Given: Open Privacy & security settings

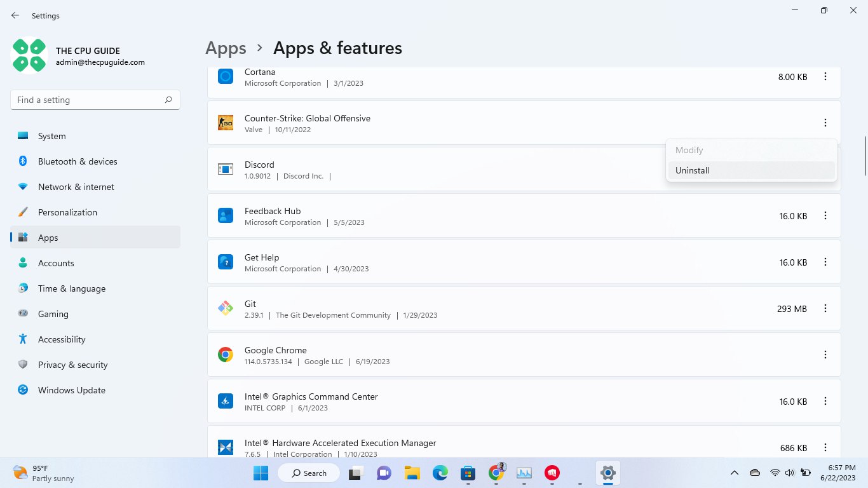Looking at the screenshot, I should 95,365.
